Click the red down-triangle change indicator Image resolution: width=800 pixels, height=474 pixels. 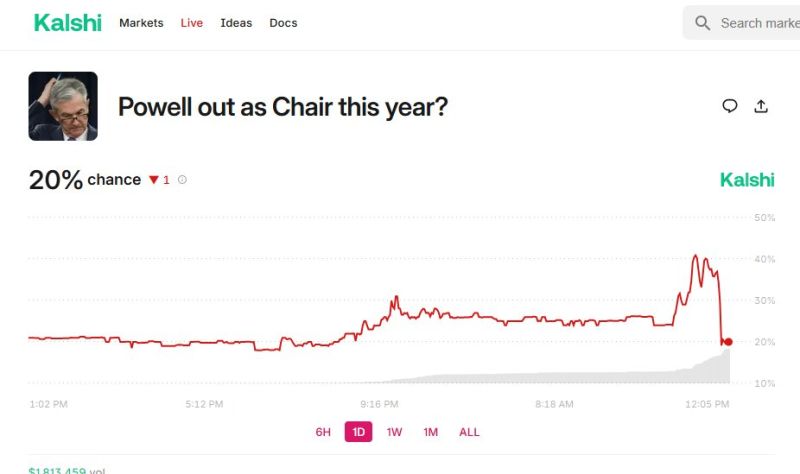click(154, 180)
